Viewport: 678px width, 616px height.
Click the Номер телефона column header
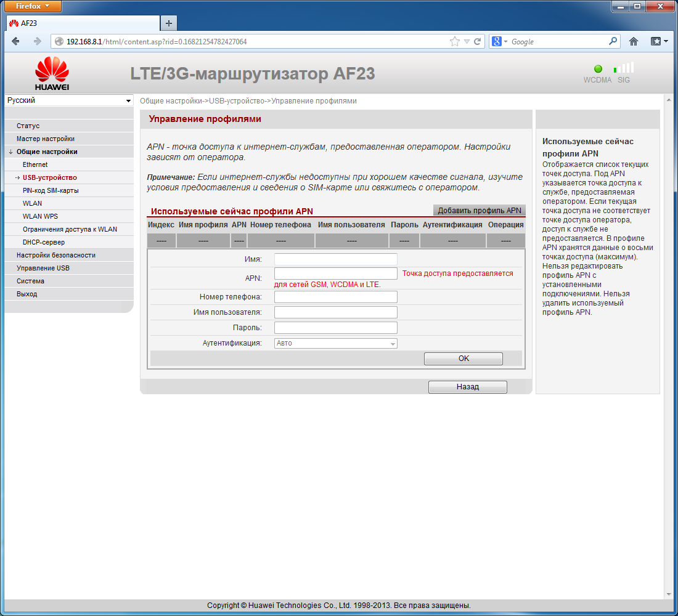tap(280, 225)
